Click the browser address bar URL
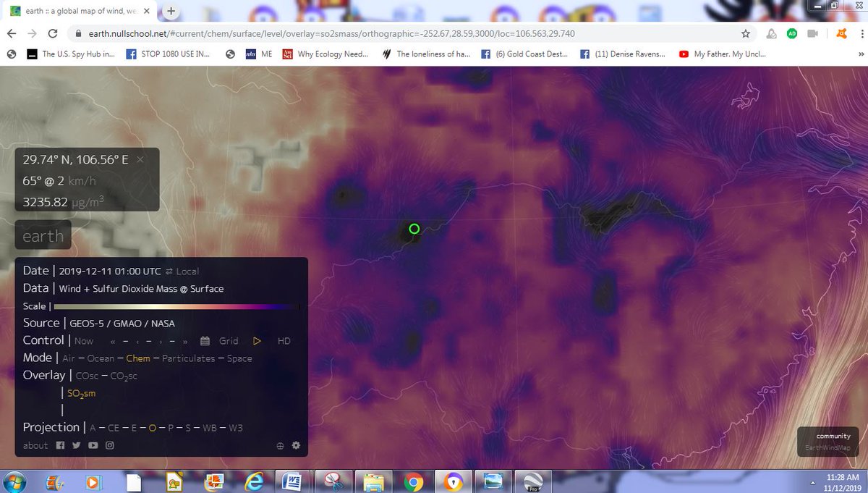The width and height of the screenshot is (868, 493). pyautogui.click(x=333, y=33)
